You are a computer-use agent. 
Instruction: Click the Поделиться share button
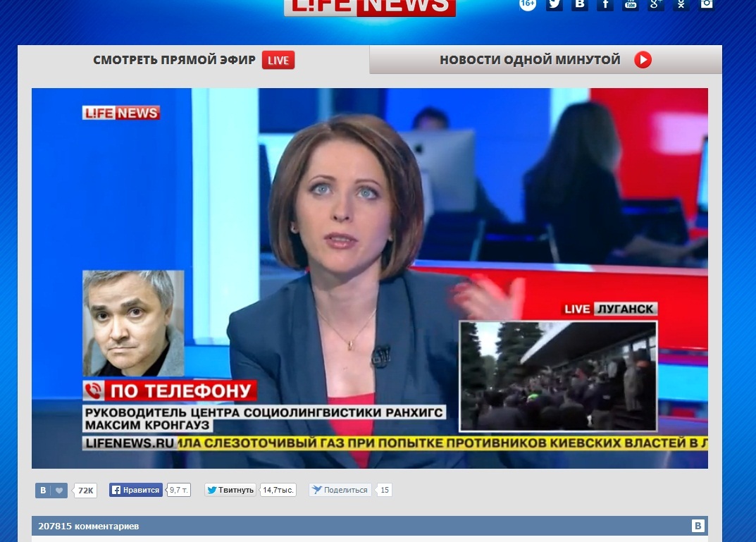click(x=340, y=490)
